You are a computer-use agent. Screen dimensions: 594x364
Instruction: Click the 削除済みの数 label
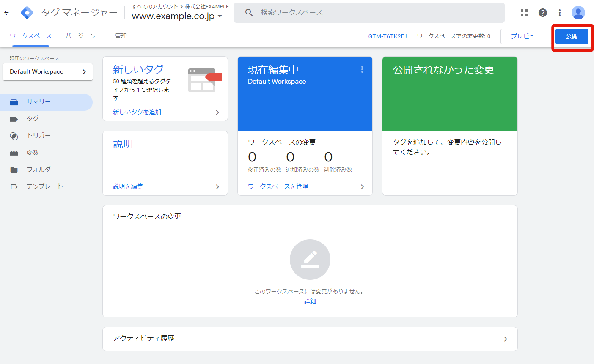click(338, 170)
